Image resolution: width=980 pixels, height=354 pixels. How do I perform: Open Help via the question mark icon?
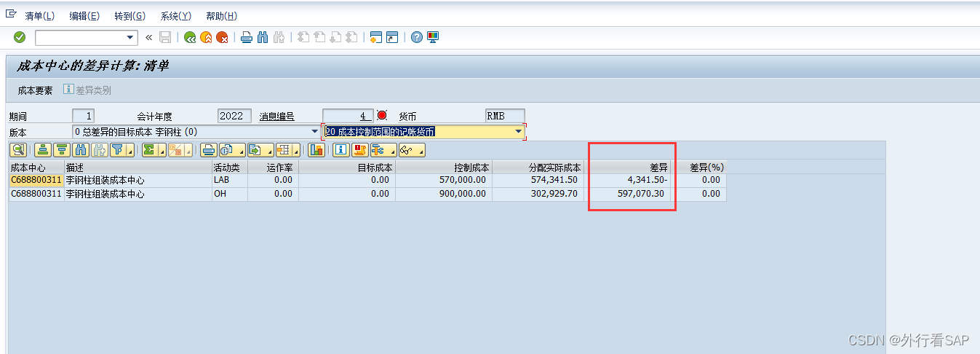(x=417, y=37)
